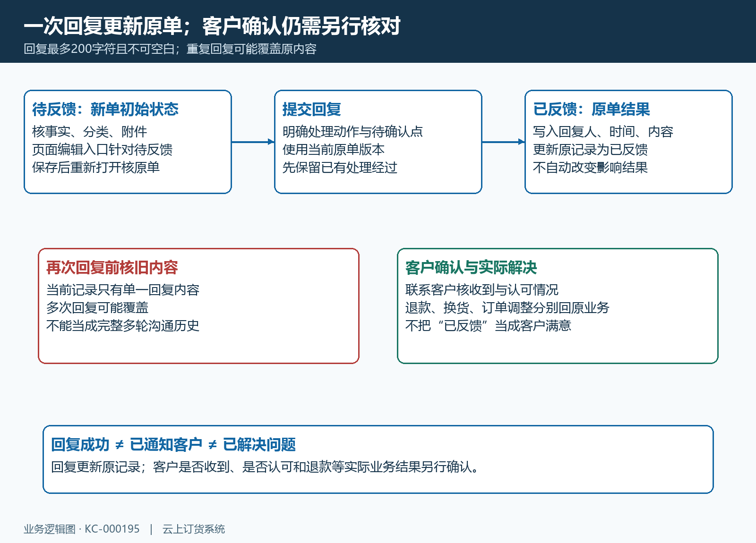Viewport: 756px width, 543px height.
Task: Click the line '更新原记录为已反馈'
Action: click(x=590, y=150)
